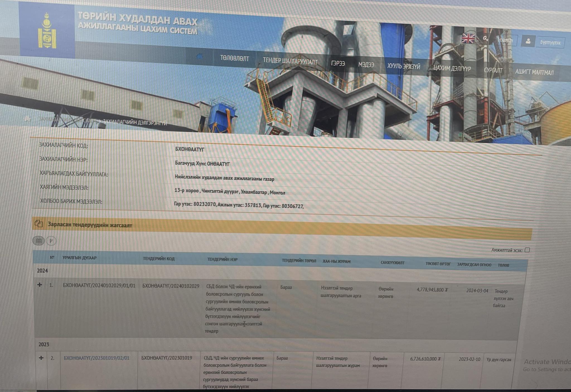Go home via the navigation bar home icon
The height and width of the screenshot is (392, 571).
200,57
